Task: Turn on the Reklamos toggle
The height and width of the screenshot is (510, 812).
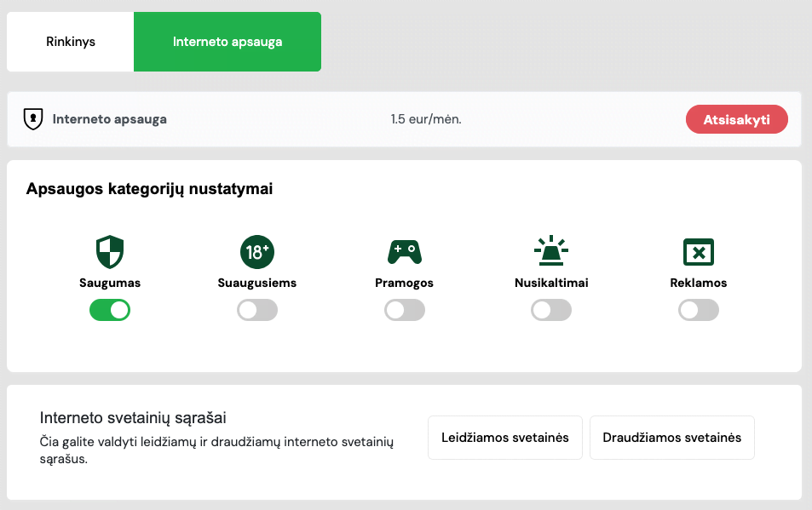Action: [x=699, y=311]
